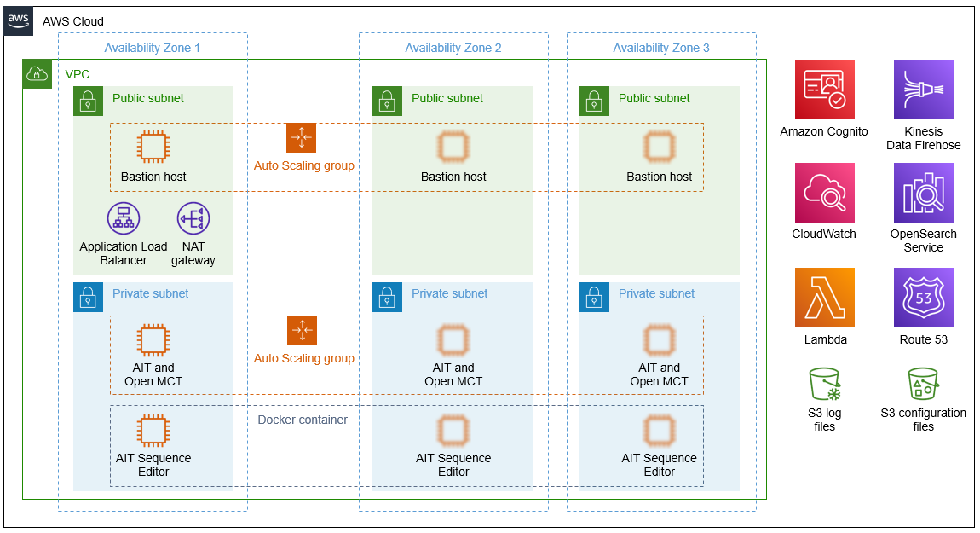This screenshot has height=533, width=980.
Task: Click Private subnet lock icon in Zone 1
Action: 88,297
